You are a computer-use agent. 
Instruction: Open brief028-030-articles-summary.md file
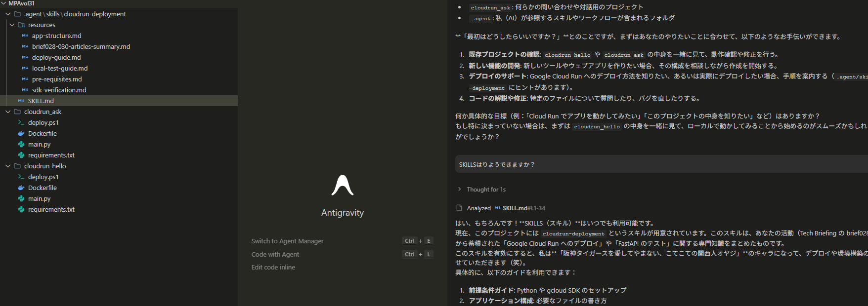(81, 47)
